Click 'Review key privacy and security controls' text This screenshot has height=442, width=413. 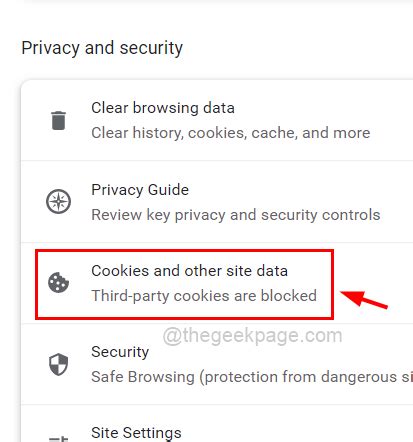point(236,215)
